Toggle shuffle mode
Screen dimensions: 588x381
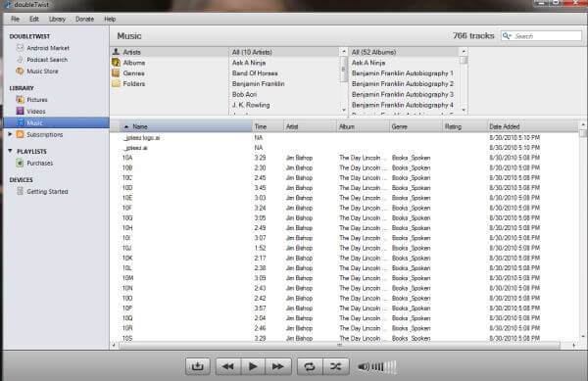click(335, 366)
